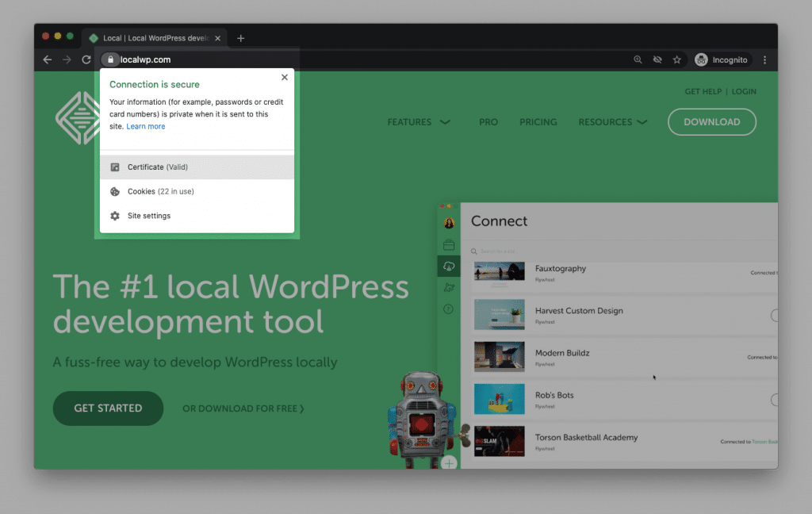Screen dimensions: 812x514
Task: Bookmark this page with the star icon
Action: (x=677, y=59)
